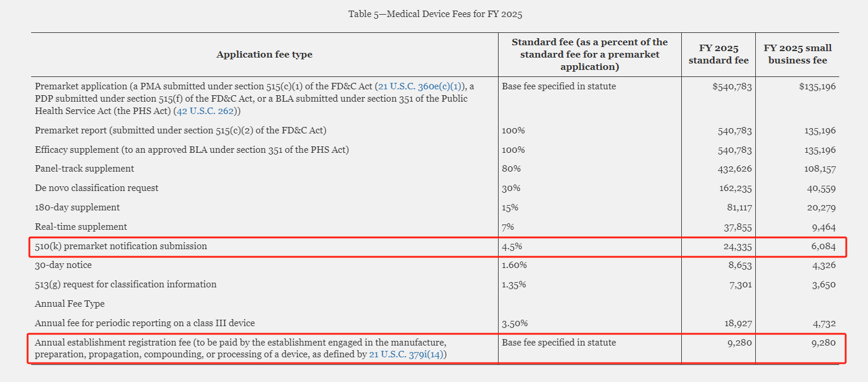Click the Panel-track supplement row label

[x=85, y=169]
